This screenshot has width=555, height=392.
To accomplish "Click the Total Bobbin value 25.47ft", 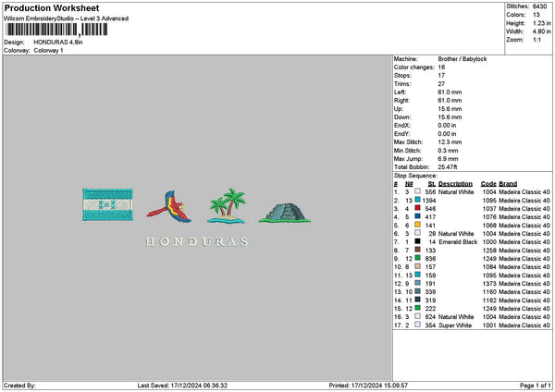I will [x=448, y=167].
